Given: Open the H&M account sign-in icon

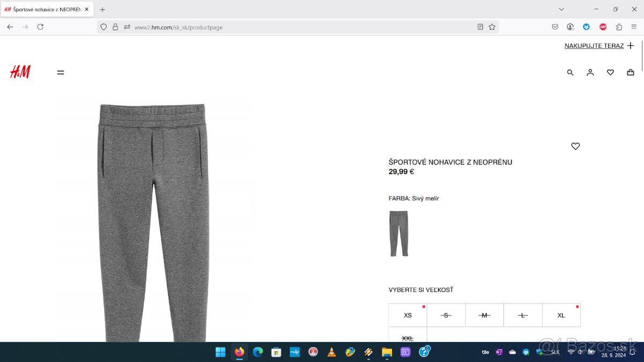Looking at the screenshot, I should (x=590, y=72).
